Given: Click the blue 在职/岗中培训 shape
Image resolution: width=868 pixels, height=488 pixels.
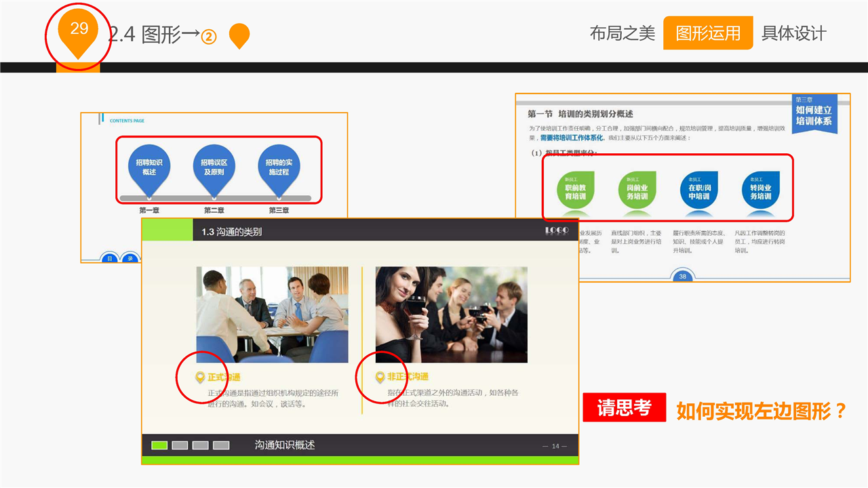Looking at the screenshot, I should tap(698, 190).
